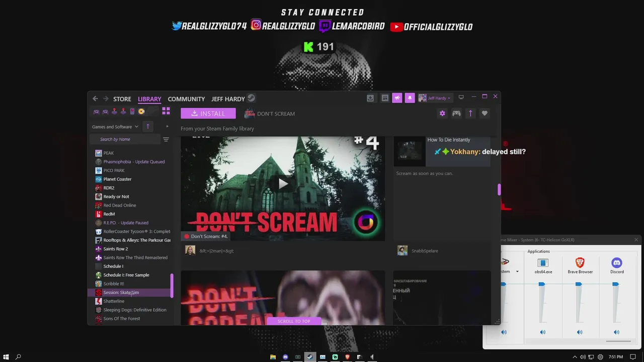
Task: Adjust the Brave Browser volume slider
Action: point(579,285)
